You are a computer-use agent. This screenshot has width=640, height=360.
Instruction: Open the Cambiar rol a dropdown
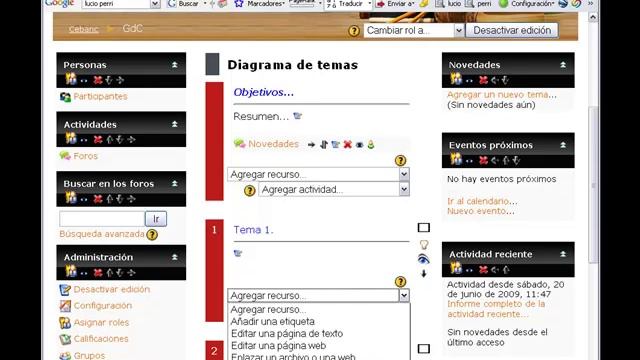coord(414,31)
